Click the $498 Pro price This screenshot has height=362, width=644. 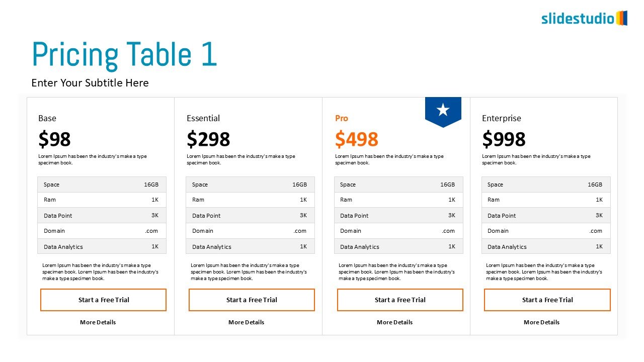point(356,139)
